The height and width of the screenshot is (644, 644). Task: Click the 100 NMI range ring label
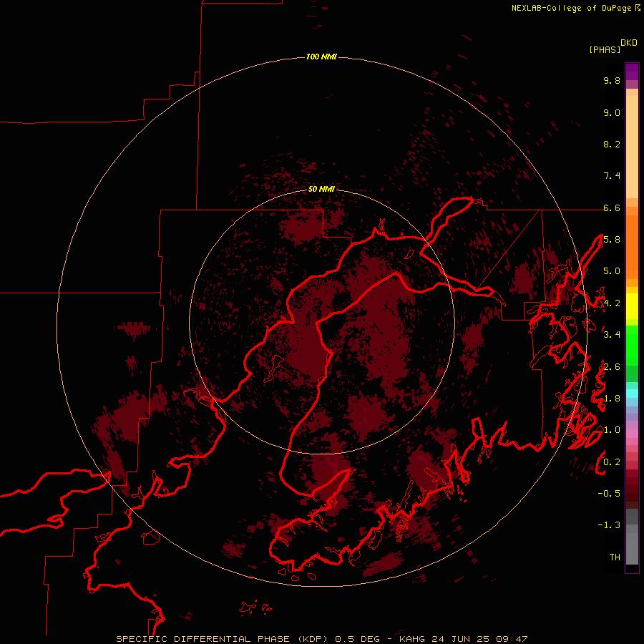click(x=321, y=57)
